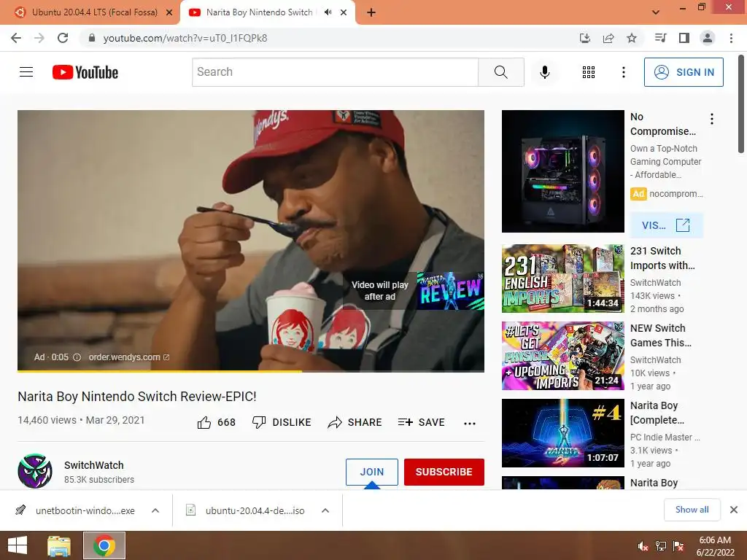Click the SIGN IN button
This screenshot has width=747, height=560.
tap(684, 72)
